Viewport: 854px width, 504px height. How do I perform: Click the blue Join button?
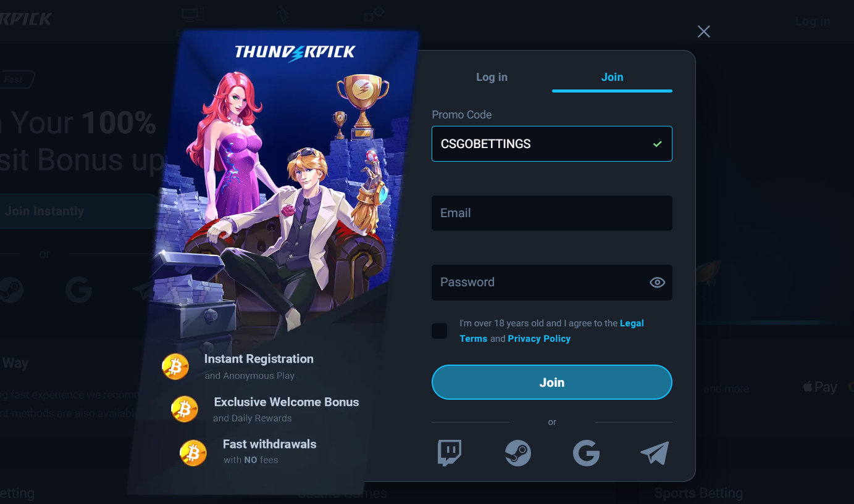(552, 382)
